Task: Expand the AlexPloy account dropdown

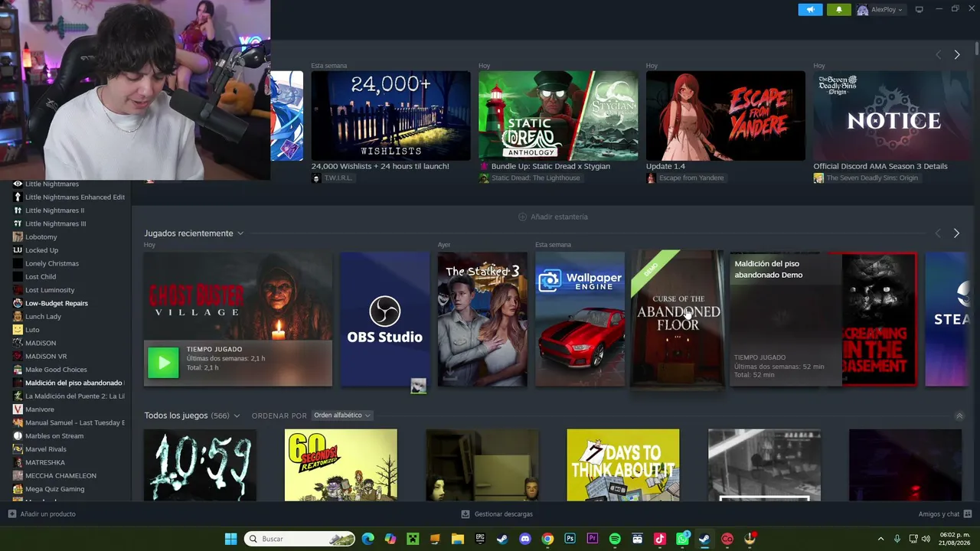Action: pyautogui.click(x=880, y=10)
